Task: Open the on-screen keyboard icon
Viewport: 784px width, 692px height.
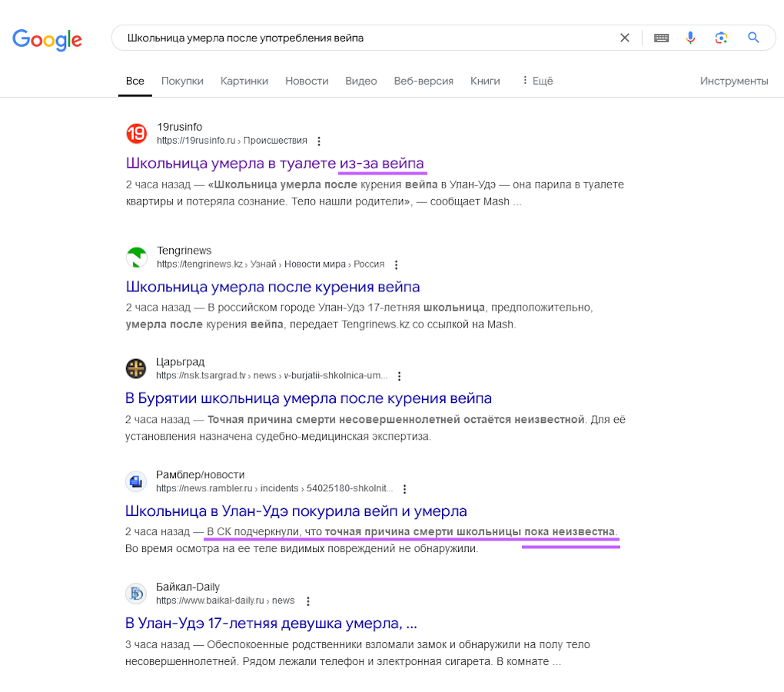Action: pos(661,38)
